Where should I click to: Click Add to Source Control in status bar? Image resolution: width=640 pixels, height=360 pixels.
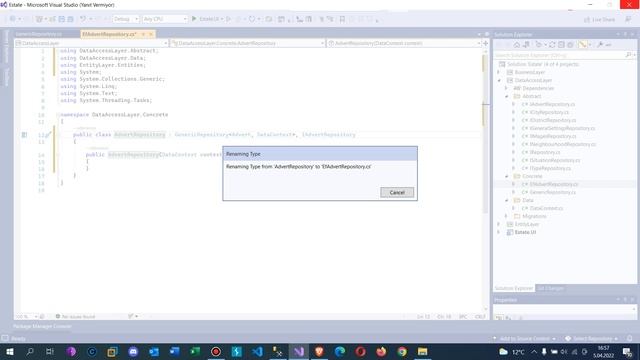pyautogui.click(x=524, y=338)
